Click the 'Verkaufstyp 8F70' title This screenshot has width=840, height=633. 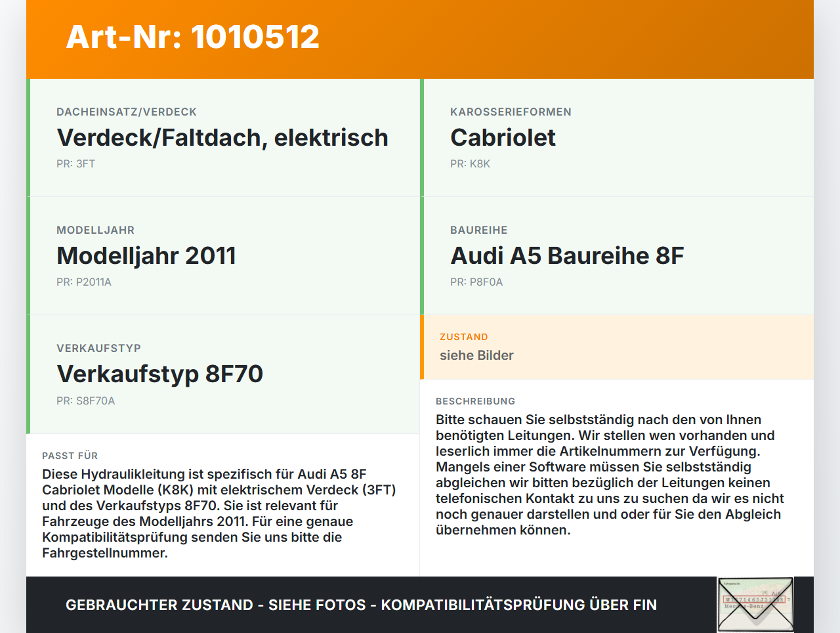pyautogui.click(x=159, y=374)
